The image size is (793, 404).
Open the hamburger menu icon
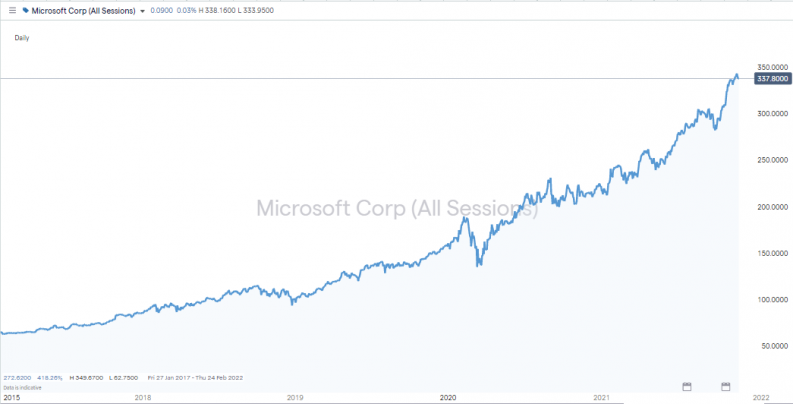click(x=13, y=10)
